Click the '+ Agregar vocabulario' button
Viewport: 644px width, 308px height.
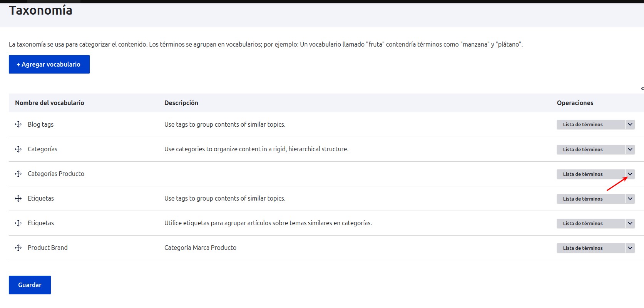pos(49,64)
